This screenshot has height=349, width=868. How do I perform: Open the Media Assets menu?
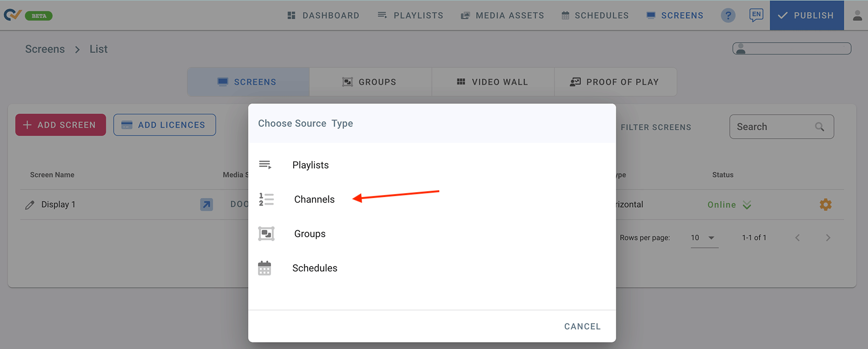coord(502,15)
